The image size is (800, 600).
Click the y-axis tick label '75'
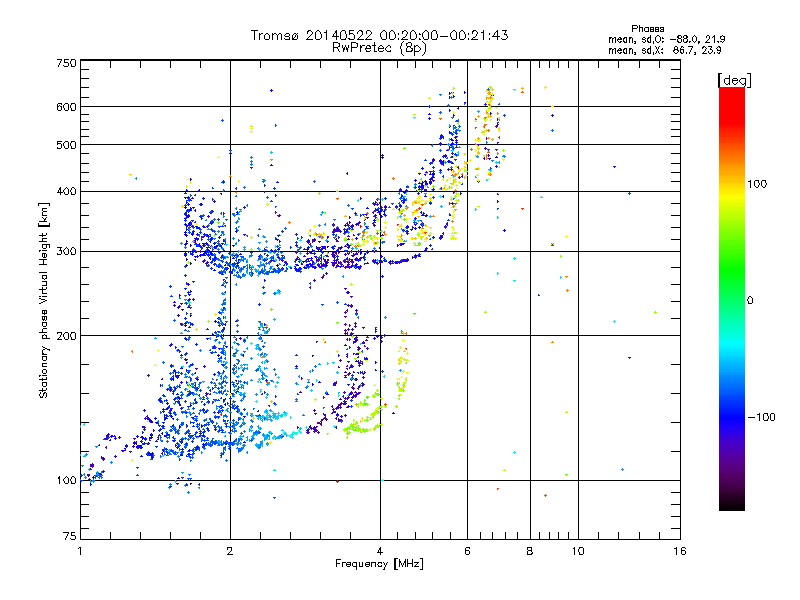point(70,536)
